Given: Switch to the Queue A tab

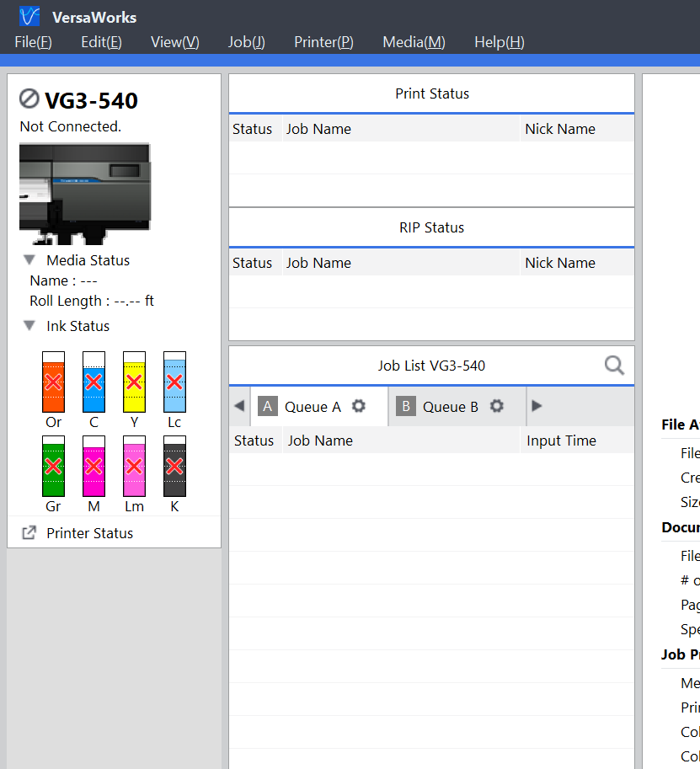Looking at the screenshot, I should tap(319, 406).
